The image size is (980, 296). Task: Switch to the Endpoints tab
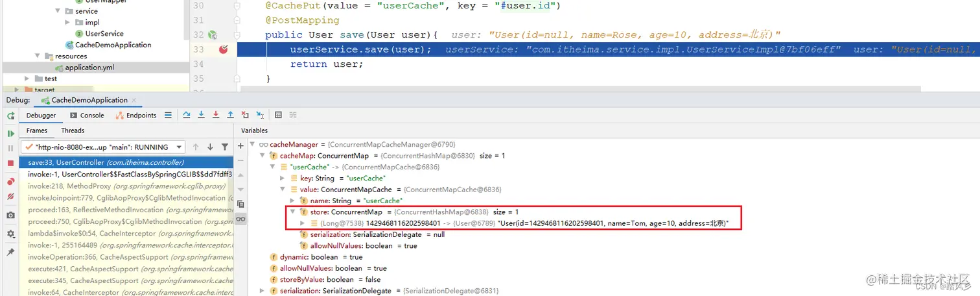pyautogui.click(x=136, y=115)
